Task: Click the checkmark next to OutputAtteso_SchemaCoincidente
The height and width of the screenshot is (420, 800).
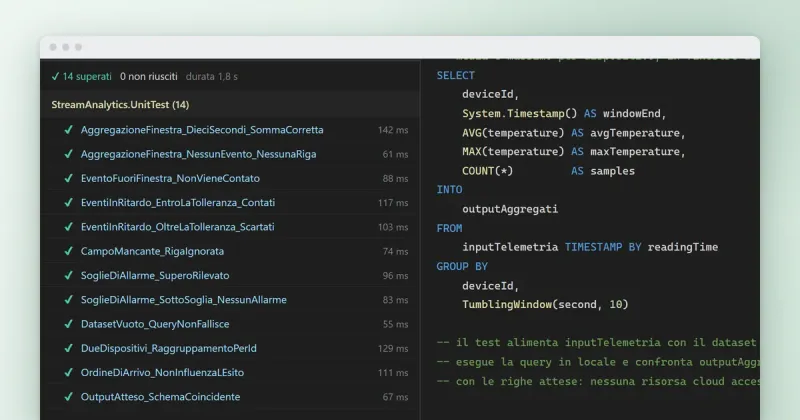Action: [x=68, y=397]
